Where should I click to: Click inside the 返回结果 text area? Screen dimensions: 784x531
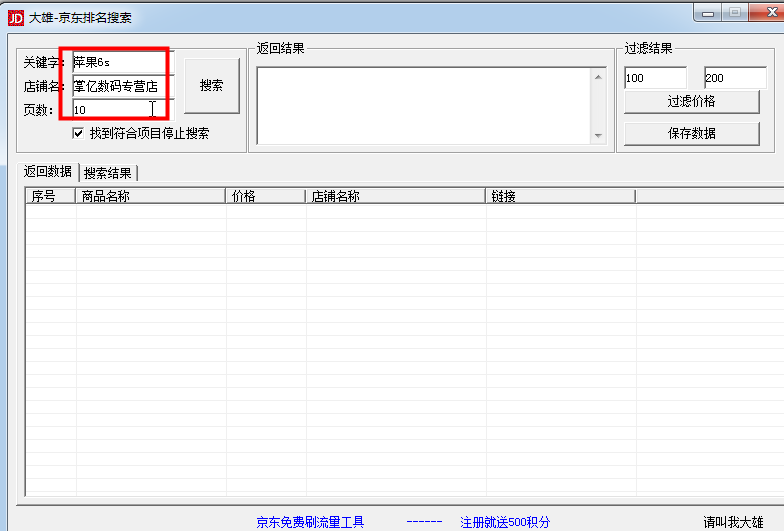click(x=424, y=106)
